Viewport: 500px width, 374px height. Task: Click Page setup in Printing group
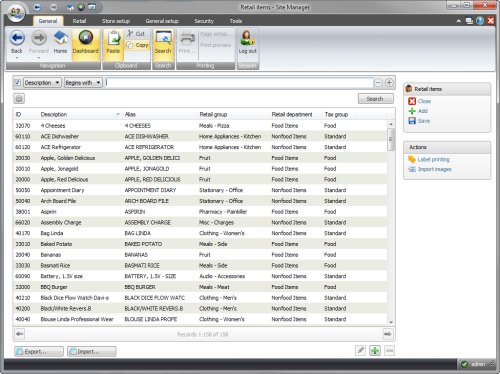click(216, 34)
